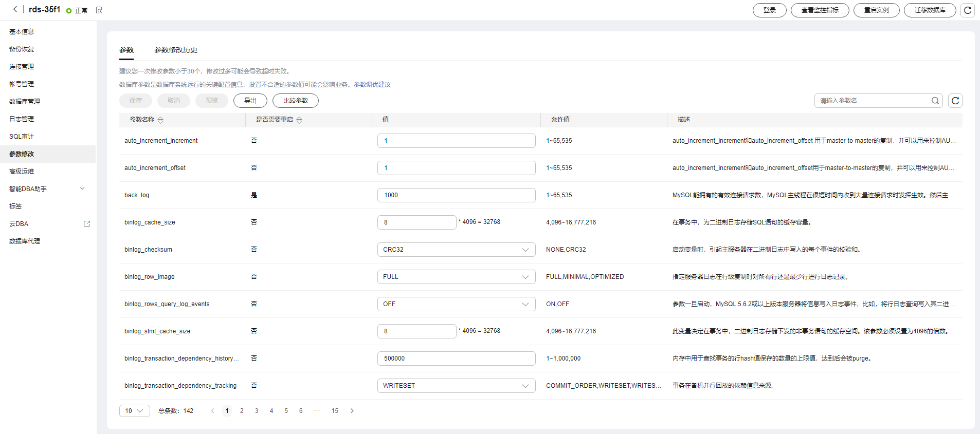Sort by the 参数名称 column sort icon
The image size is (980, 434).
[x=160, y=120]
